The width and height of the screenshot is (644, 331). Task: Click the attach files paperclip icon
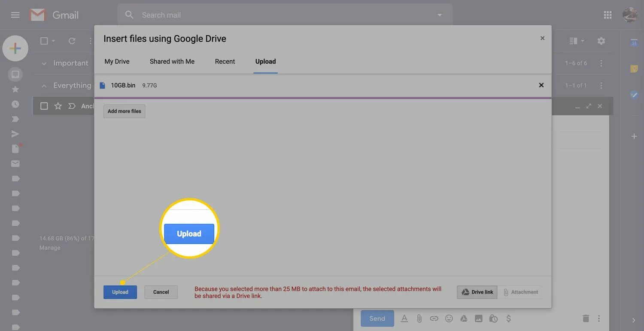[419, 319]
